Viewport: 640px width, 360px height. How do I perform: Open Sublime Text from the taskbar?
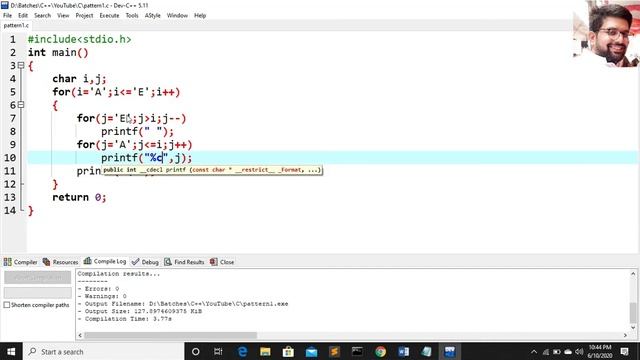click(334, 351)
